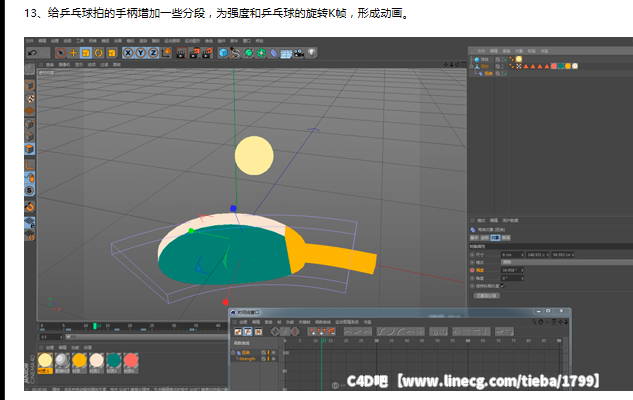The image size is (633, 400).
Task: Toggle the orange snap magnet icon
Action: coord(29,207)
